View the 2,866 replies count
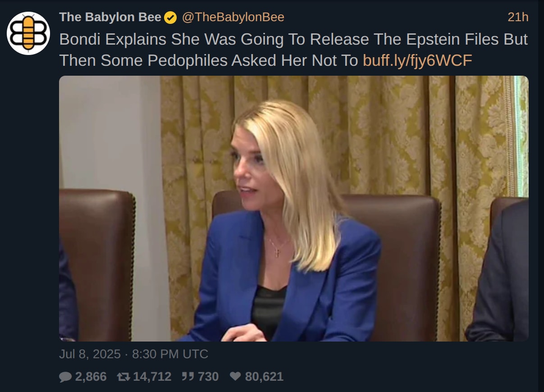Viewport: 544px width, 392px height. pos(91,377)
